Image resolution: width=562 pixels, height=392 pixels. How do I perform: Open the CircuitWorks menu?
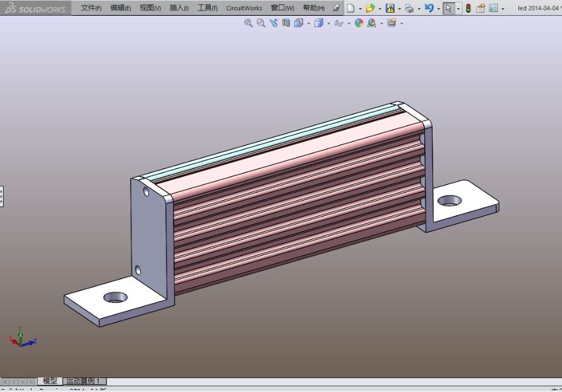244,8
